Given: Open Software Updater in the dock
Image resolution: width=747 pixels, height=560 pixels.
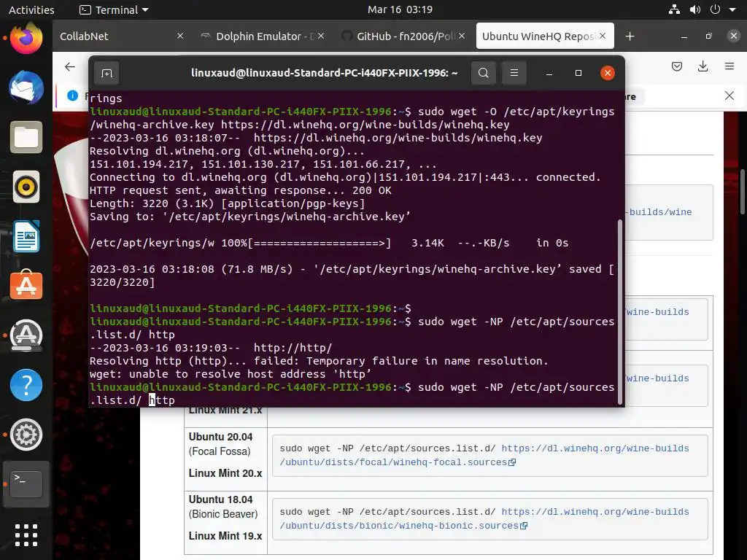Looking at the screenshot, I should (x=26, y=335).
